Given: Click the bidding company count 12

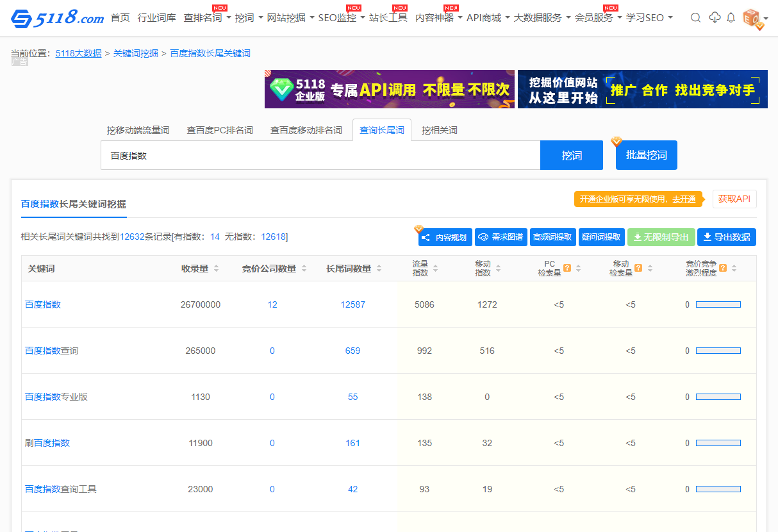Looking at the screenshot, I should tap(272, 304).
